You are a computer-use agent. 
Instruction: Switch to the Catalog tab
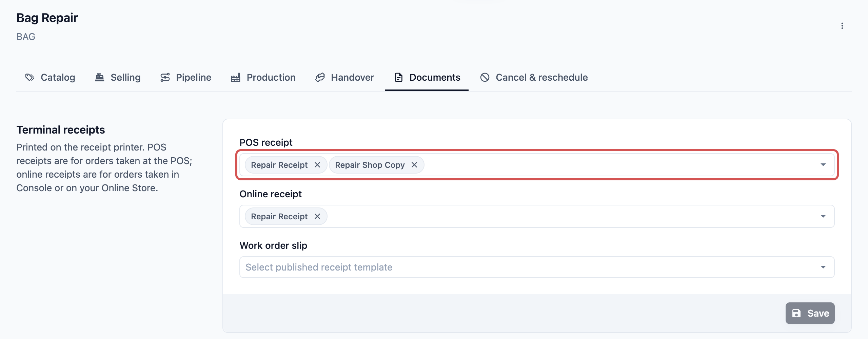pyautogui.click(x=50, y=77)
